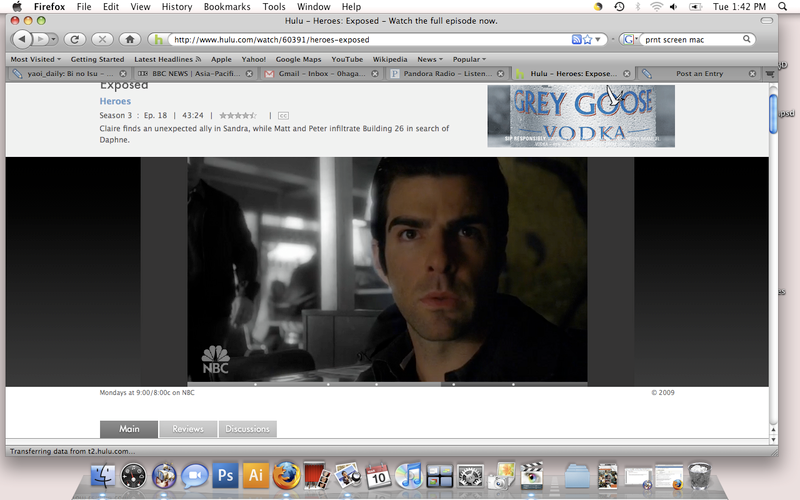Open System Preferences from the Dock
Image resolution: width=800 pixels, height=500 pixels.
tap(470, 476)
